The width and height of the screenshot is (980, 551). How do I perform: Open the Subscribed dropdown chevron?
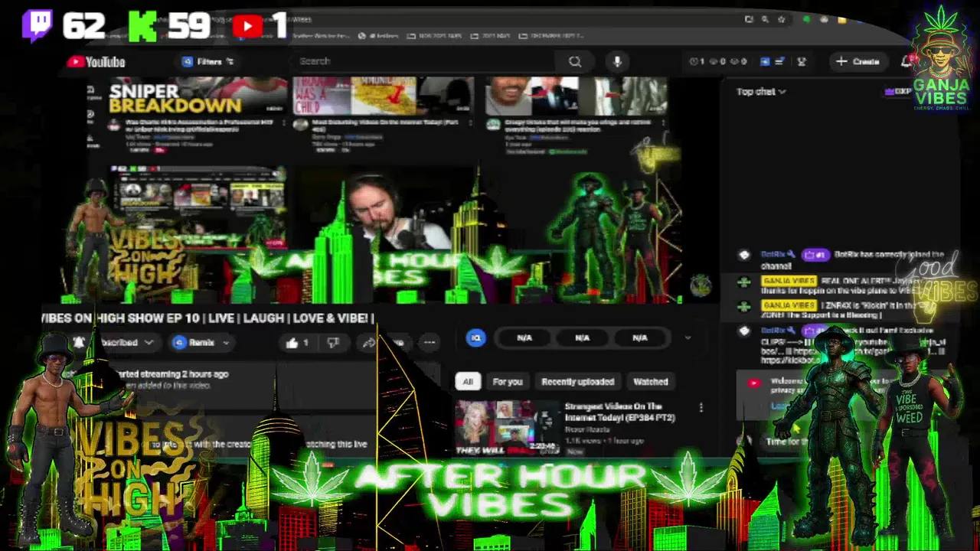[149, 343]
